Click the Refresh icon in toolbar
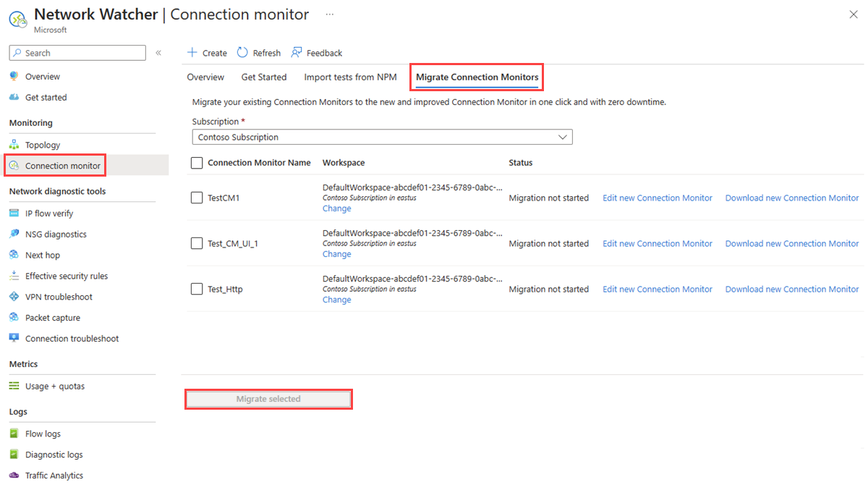This screenshot has height=485, width=868. tap(242, 53)
